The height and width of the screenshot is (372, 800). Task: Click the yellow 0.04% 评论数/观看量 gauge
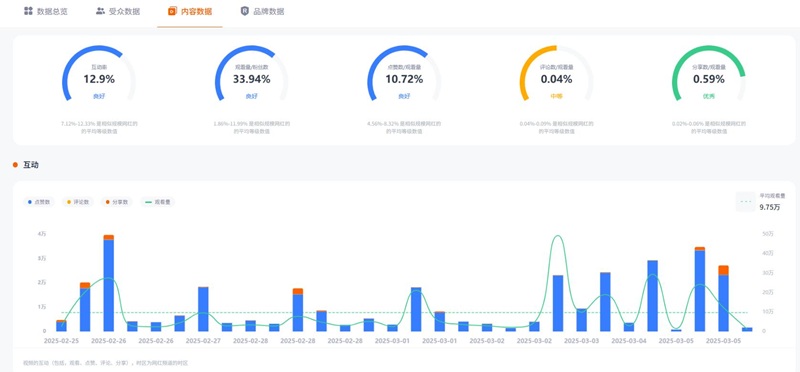[556, 74]
